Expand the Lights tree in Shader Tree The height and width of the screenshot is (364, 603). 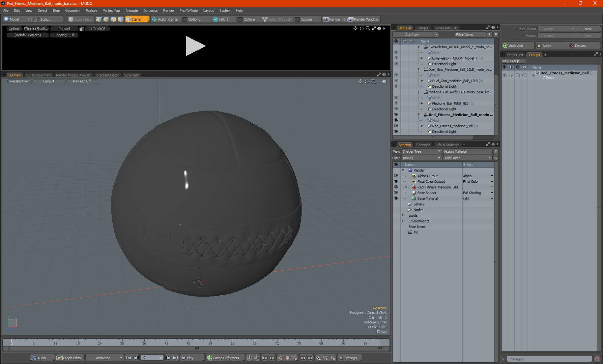pyautogui.click(x=403, y=215)
